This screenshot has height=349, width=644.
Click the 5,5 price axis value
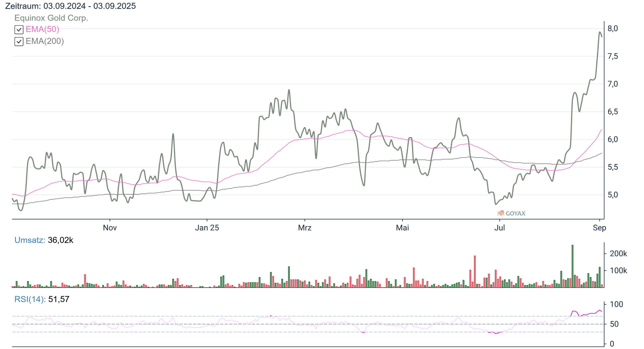coord(613,167)
